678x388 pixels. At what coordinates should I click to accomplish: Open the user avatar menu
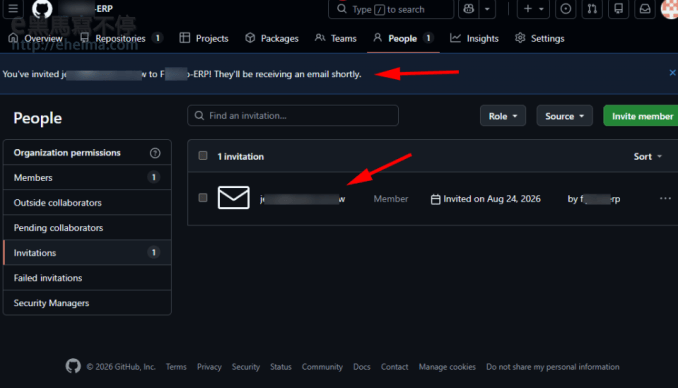click(x=669, y=9)
